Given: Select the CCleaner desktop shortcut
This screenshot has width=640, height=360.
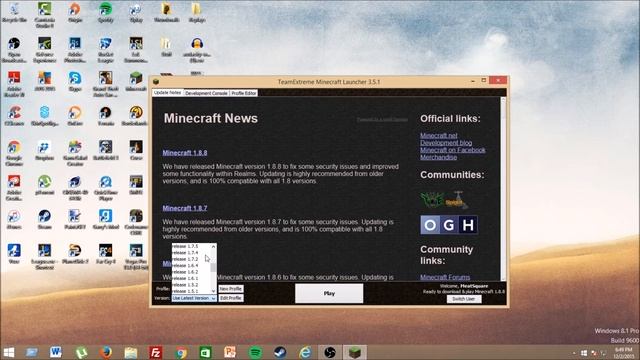Looking at the screenshot, I should pyautogui.click(x=14, y=116).
